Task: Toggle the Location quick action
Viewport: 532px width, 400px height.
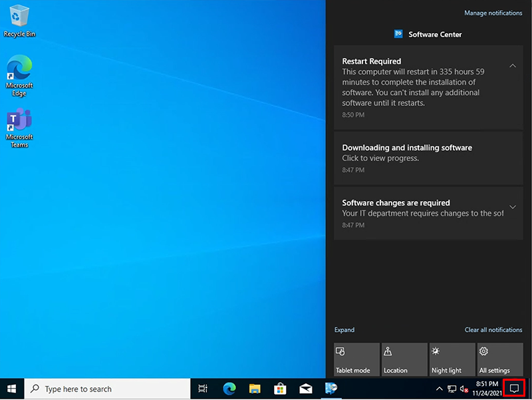Action: pos(404,360)
